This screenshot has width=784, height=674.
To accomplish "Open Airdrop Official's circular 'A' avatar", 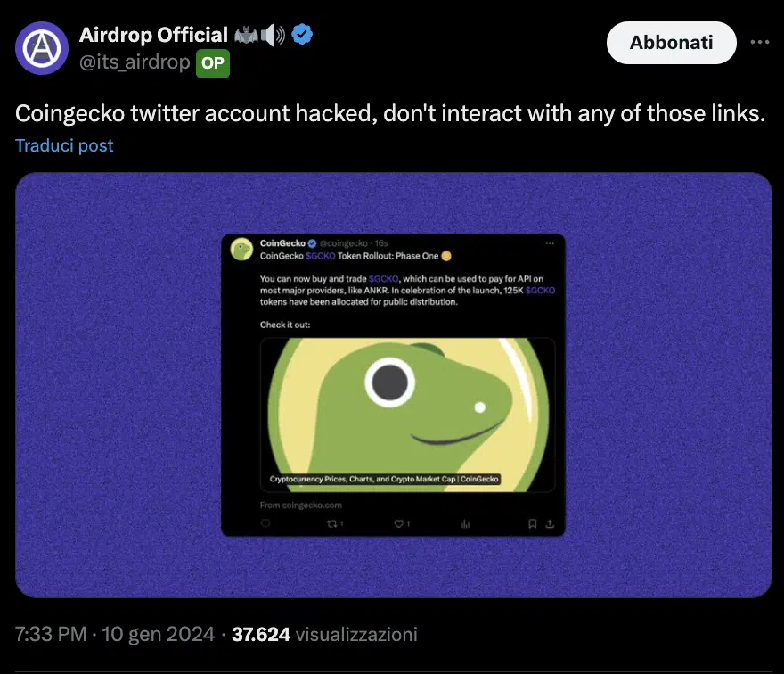I will coord(42,48).
